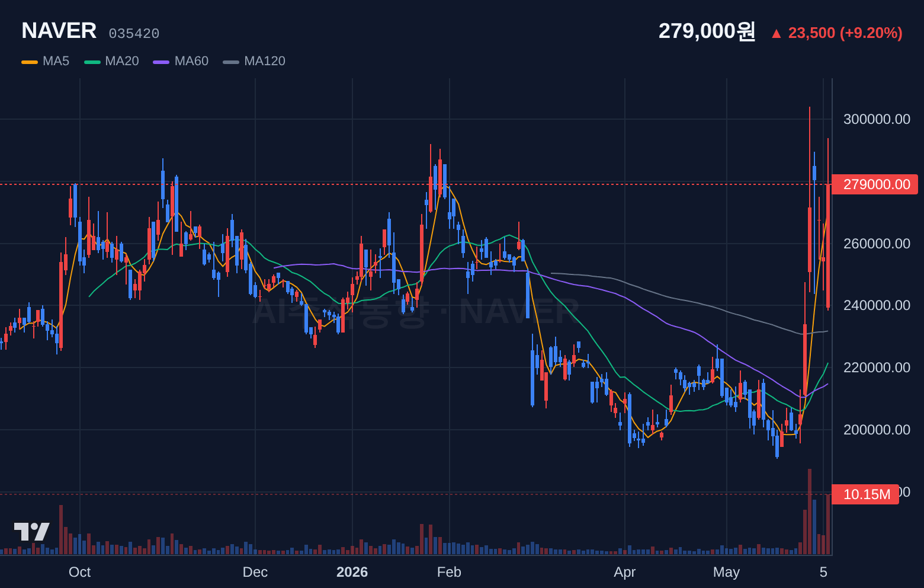
Task: Select the MA120 legend label
Action: tap(265, 61)
